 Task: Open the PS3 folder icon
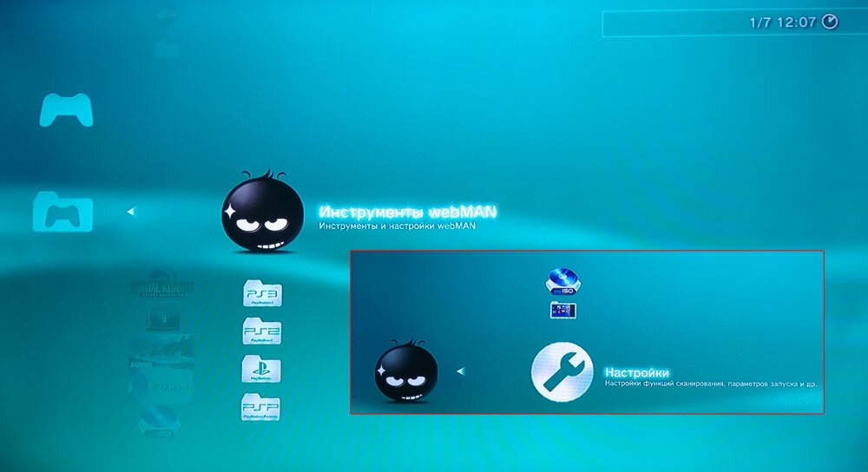(262, 293)
